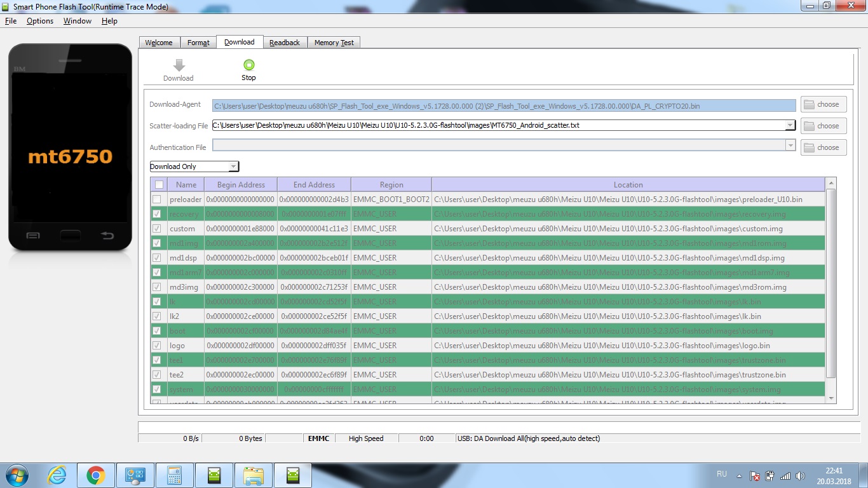Viewport: 868px width, 488px height.
Task: Click the partition table vertical scrollbar
Action: (x=831, y=286)
